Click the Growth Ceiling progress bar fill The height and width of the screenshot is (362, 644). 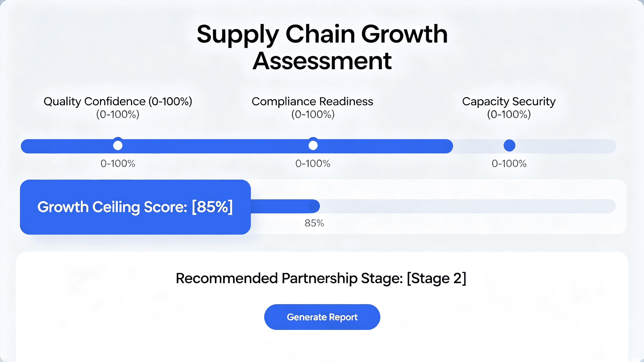tap(285, 206)
